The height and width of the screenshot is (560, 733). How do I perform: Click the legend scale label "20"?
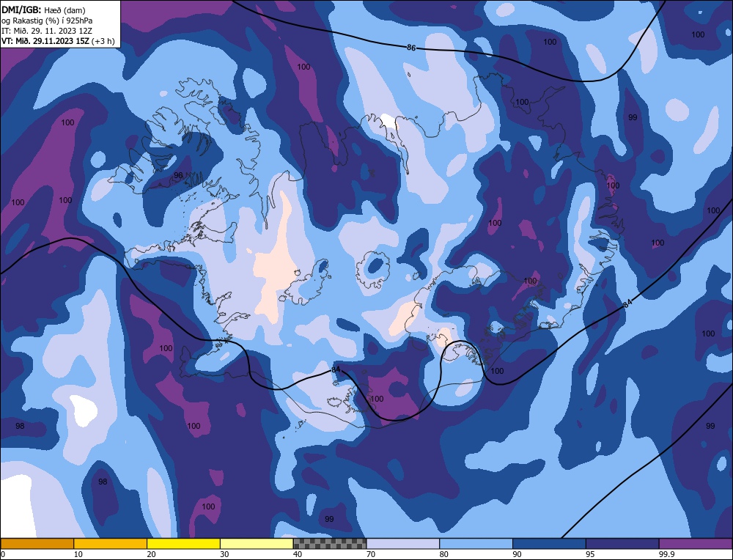(x=152, y=554)
